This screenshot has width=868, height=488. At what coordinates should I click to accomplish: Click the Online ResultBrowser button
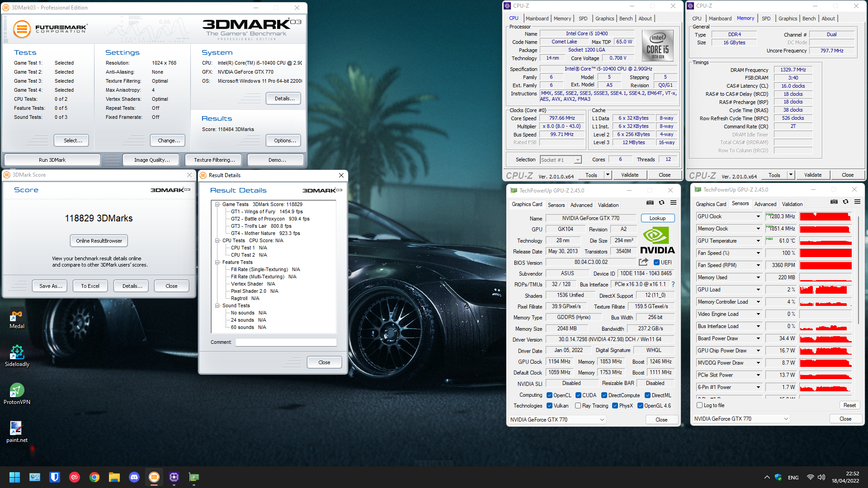[99, 241]
